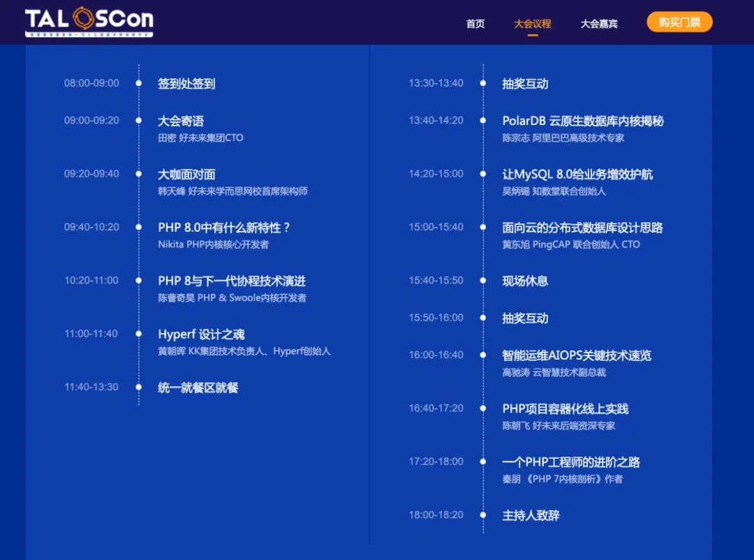Open PHP项目容器化线上实践 session
The image size is (754, 560).
(565, 409)
